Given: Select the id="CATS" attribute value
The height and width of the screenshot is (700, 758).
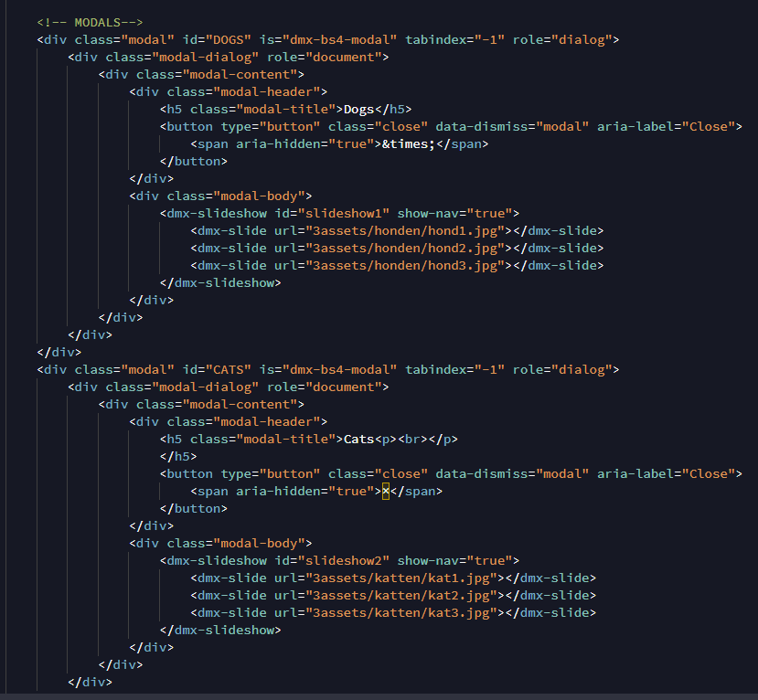Looking at the screenshot, I should coord(229,369).
